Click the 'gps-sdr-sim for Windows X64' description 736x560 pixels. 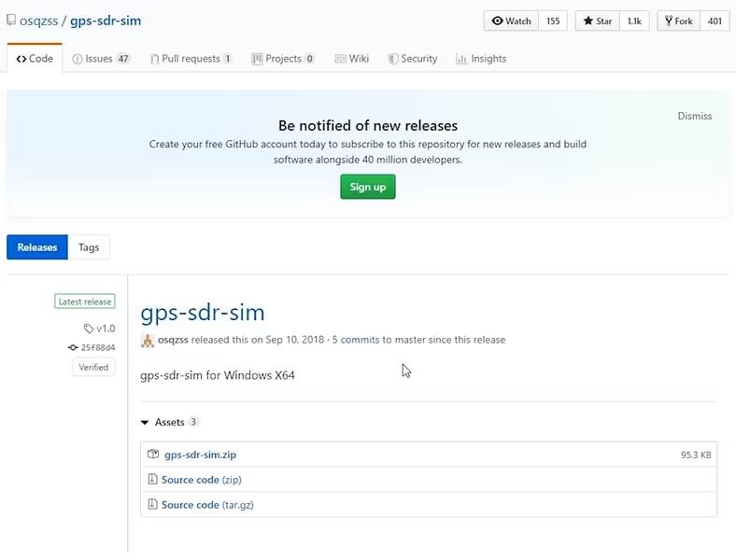click(x=218, y=375)
